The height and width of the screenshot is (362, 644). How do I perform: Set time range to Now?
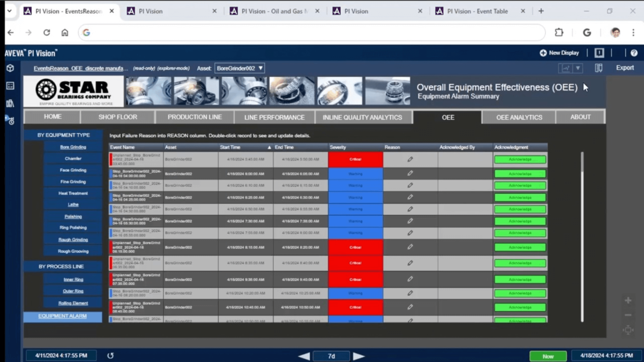point(548,356)
